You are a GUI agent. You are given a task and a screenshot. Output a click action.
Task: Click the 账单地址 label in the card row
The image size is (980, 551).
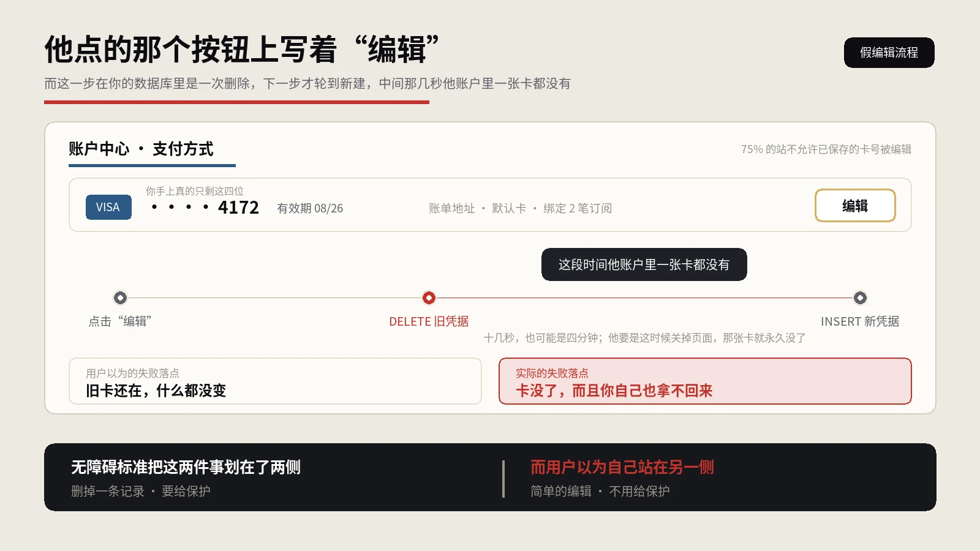451,208
